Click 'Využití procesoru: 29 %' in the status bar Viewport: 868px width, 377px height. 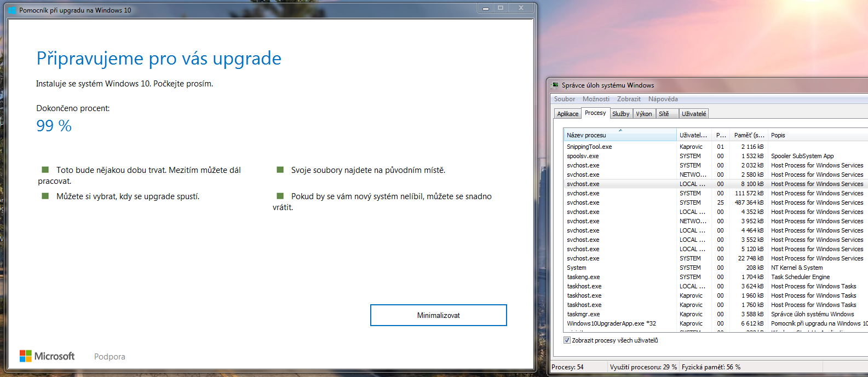point(643,367)
